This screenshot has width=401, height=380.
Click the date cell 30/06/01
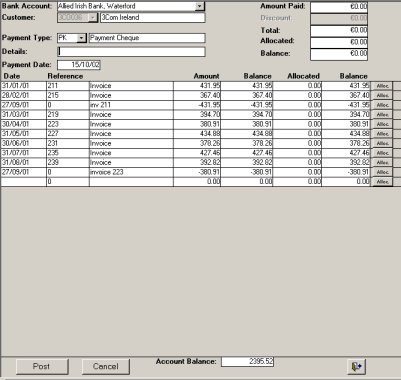tap(23, 143)
